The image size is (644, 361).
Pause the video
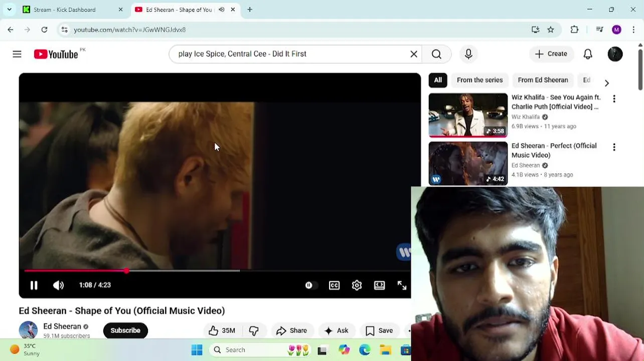tap(34, 285)
